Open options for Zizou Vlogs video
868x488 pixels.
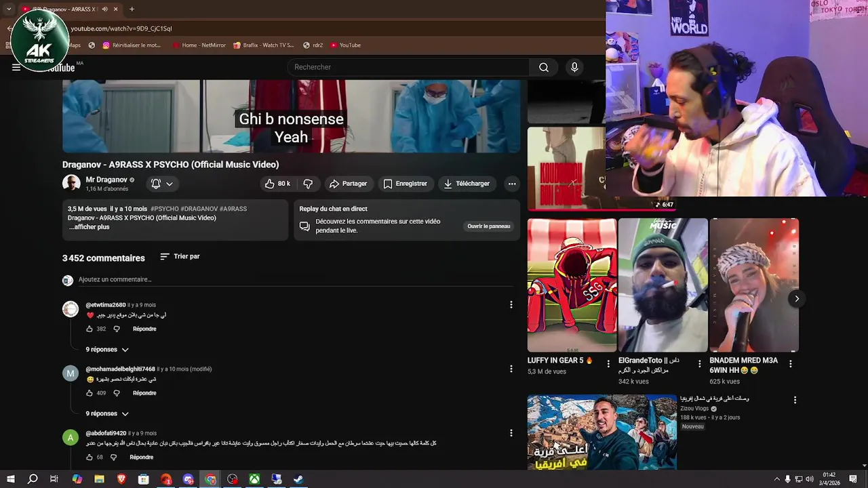click(795, 400)
